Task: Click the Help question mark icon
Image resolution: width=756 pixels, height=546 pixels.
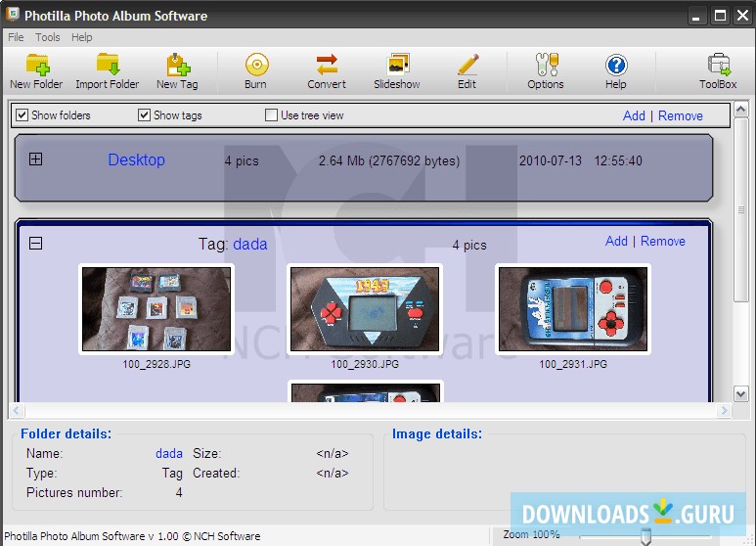Action: tap(616, 70)
